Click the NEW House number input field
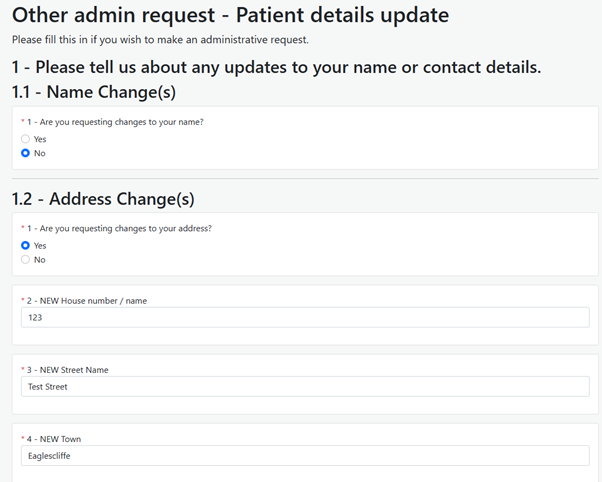The width and height of the screenshot is (602, 482). (305, 317)
